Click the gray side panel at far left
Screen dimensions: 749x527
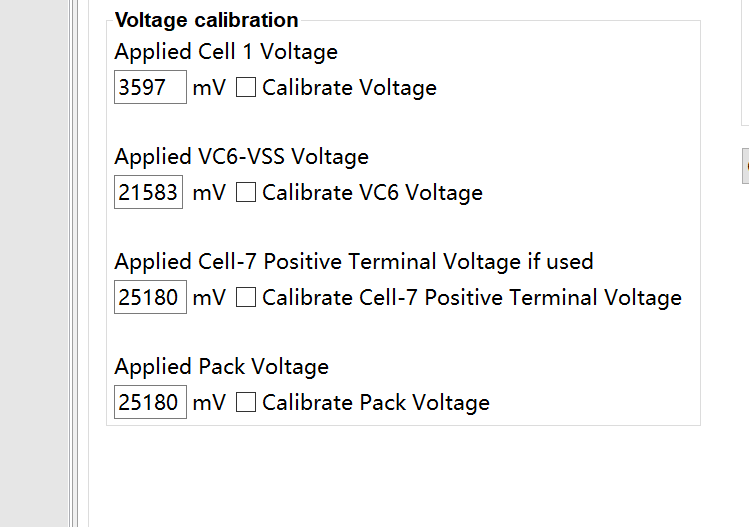(x=33, y=263)
